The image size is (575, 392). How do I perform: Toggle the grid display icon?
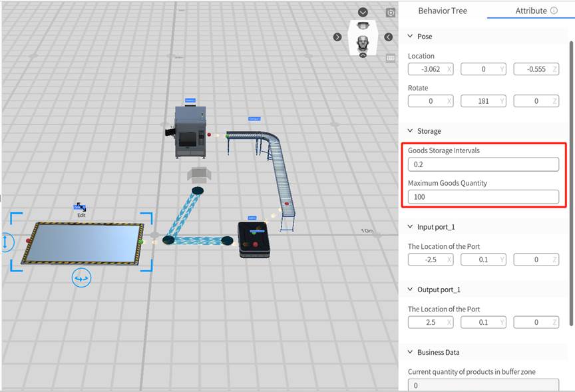[x=391, y=58]
